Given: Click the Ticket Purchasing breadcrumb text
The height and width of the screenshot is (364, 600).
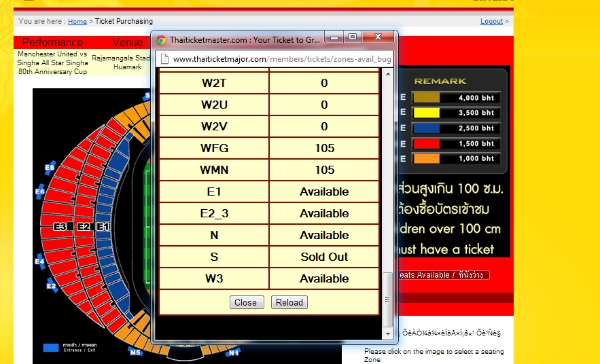Looking at the screenshot, I should click(124, 22).
